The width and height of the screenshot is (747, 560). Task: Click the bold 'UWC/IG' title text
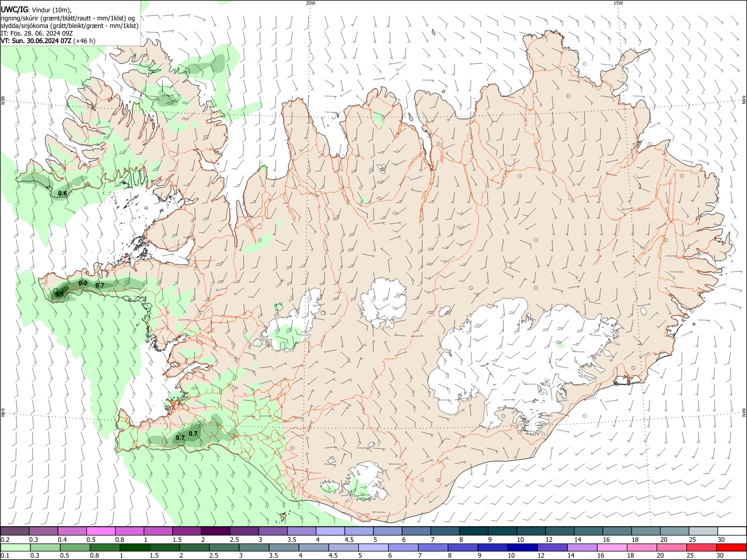(14, 10)
